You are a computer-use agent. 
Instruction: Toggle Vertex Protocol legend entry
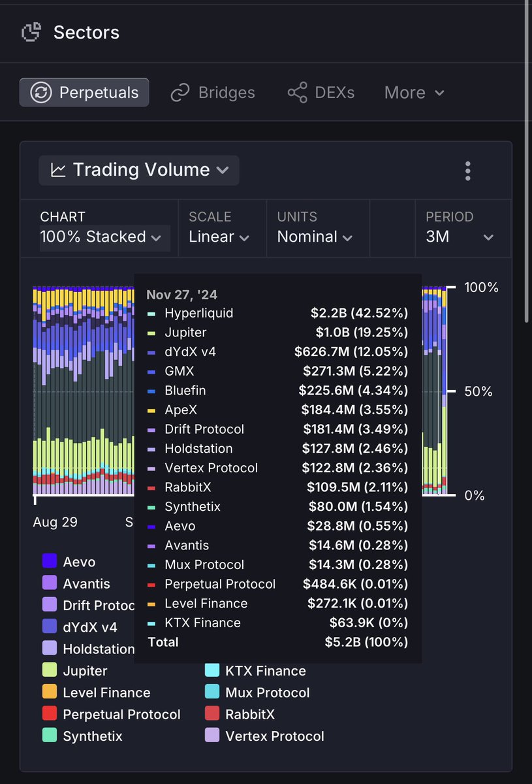click(264, 736)
